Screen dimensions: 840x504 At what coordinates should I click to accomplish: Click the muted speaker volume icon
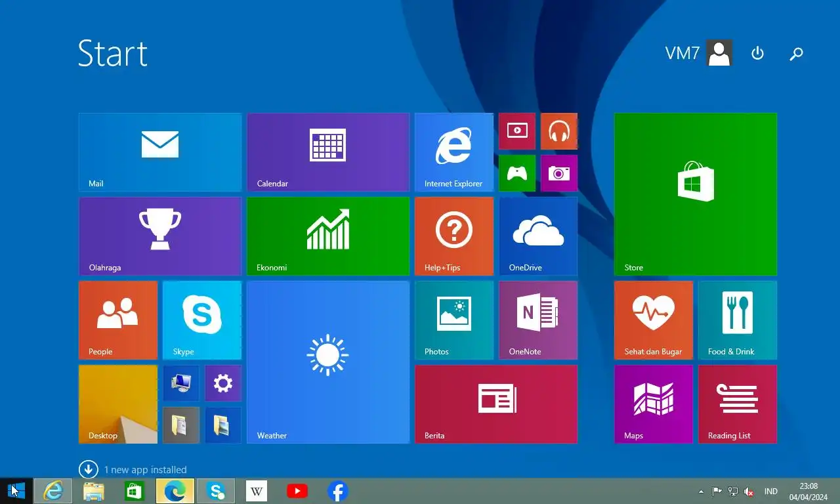pos(749,491)
